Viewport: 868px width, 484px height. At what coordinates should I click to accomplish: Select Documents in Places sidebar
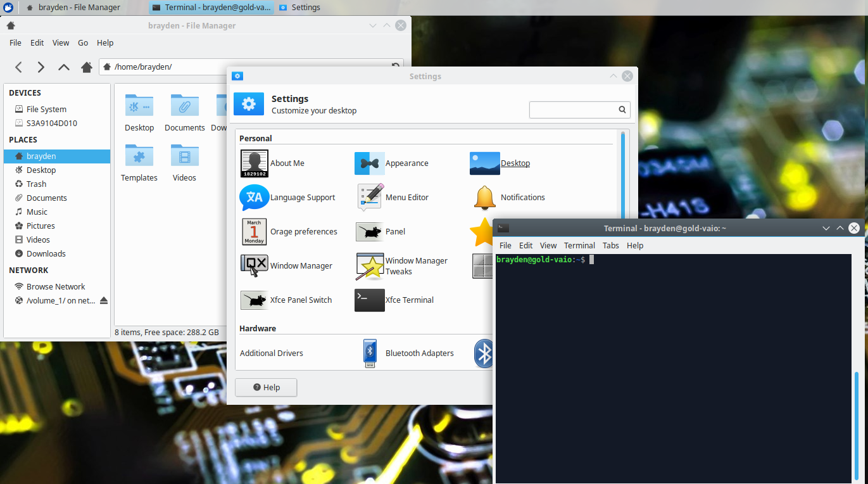57,198
